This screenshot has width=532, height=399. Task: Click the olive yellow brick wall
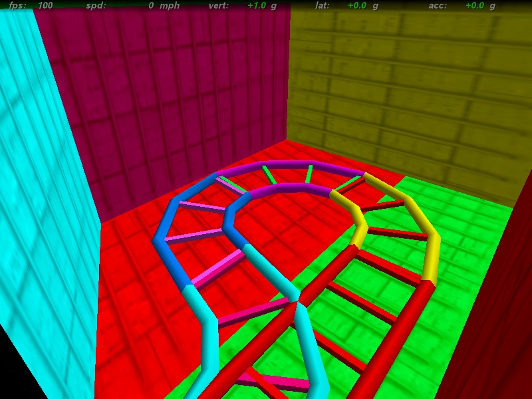pos(399,86)
